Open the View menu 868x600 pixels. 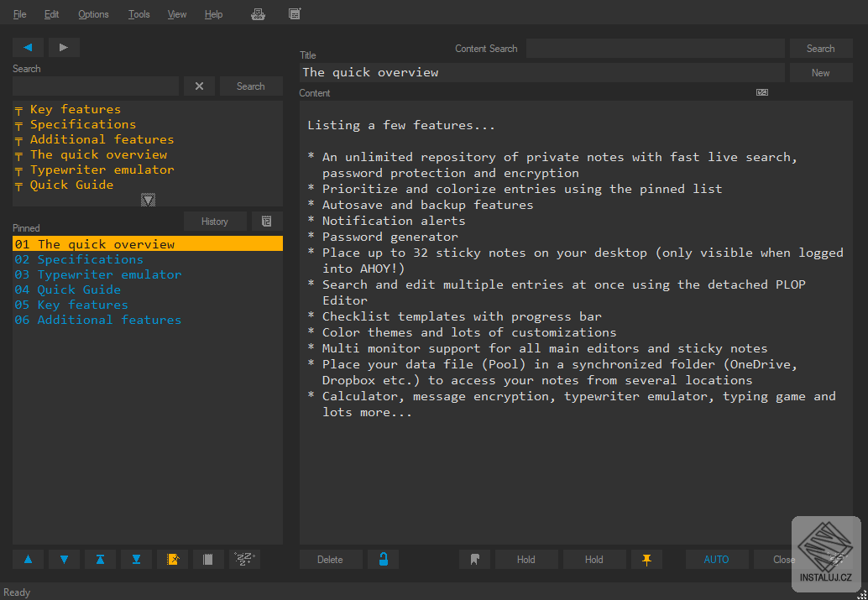pos(177,14)
